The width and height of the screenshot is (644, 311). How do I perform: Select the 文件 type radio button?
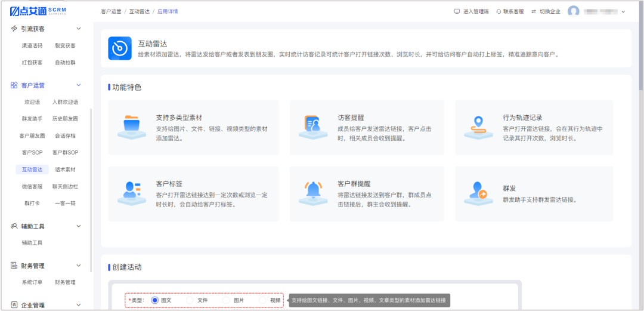190,300
